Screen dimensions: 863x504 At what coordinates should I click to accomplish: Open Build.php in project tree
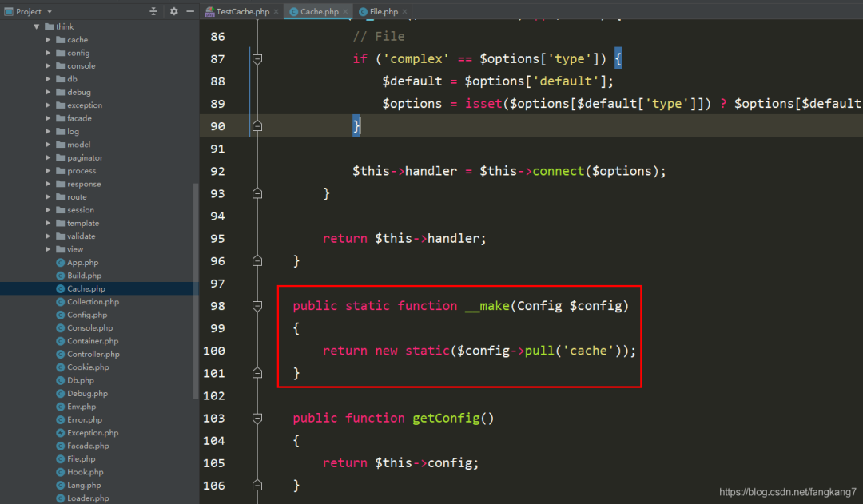(84, 276)
